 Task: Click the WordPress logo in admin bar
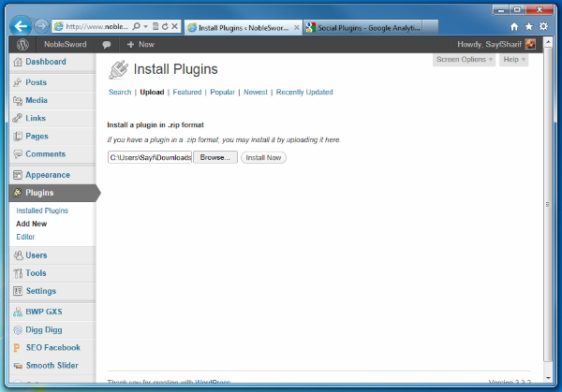point(22,44)
